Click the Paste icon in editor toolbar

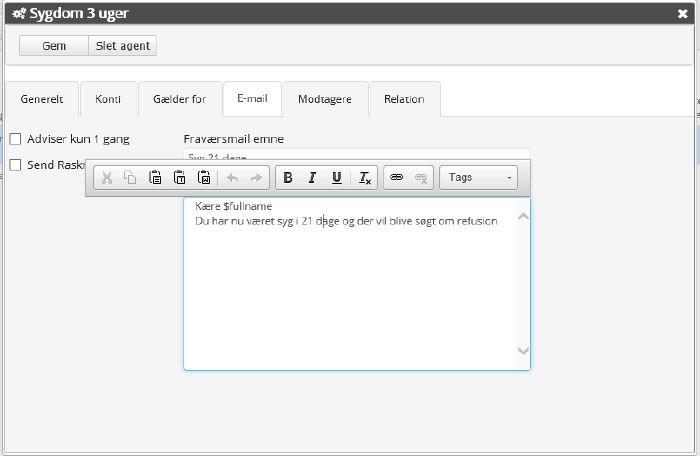(x=155, y=178)
